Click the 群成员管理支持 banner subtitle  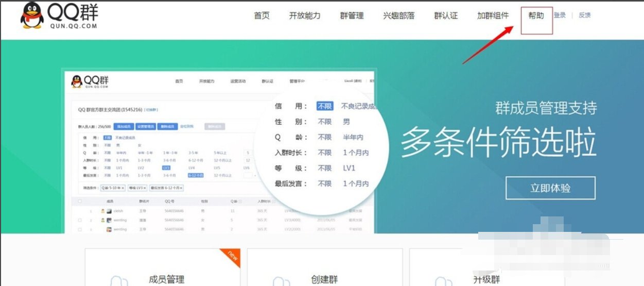[x=546, y=108]
